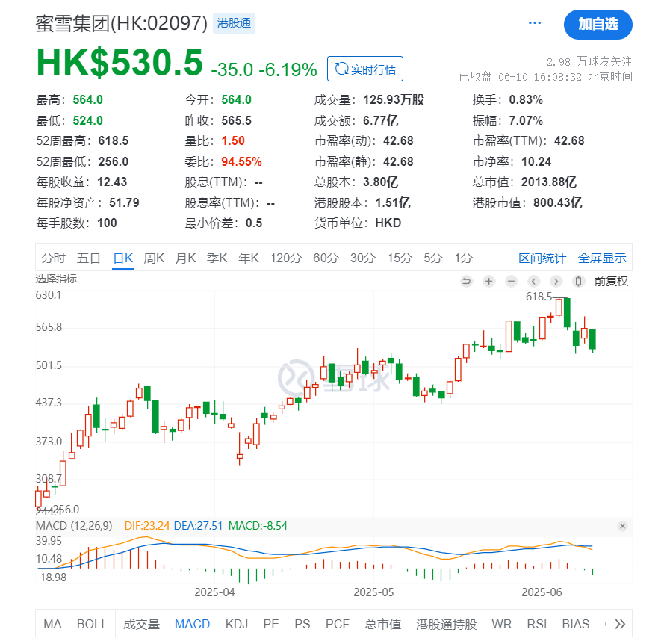Click the 总市值 2013.88亿 value
The image size is (664, 644).
tap(549, 182)
